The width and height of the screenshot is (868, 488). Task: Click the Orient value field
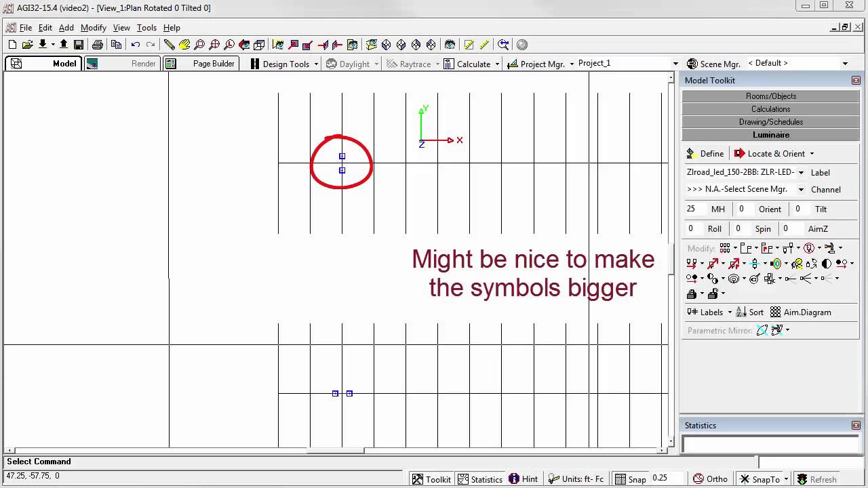pos(745,209)
